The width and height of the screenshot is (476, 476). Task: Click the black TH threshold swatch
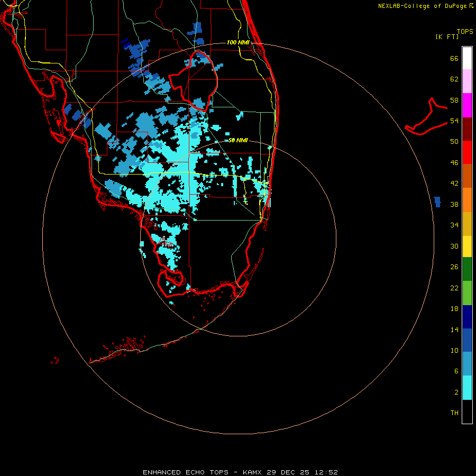click(467, 411)
